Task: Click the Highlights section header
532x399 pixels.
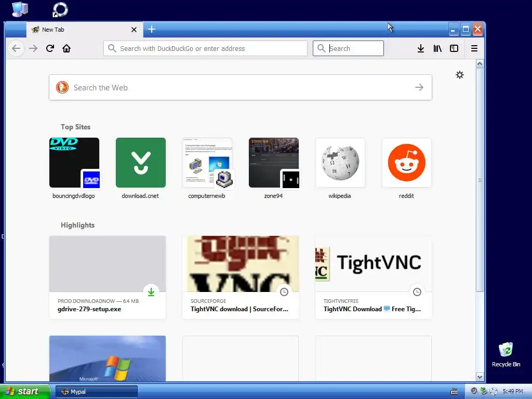Action: 78,225
